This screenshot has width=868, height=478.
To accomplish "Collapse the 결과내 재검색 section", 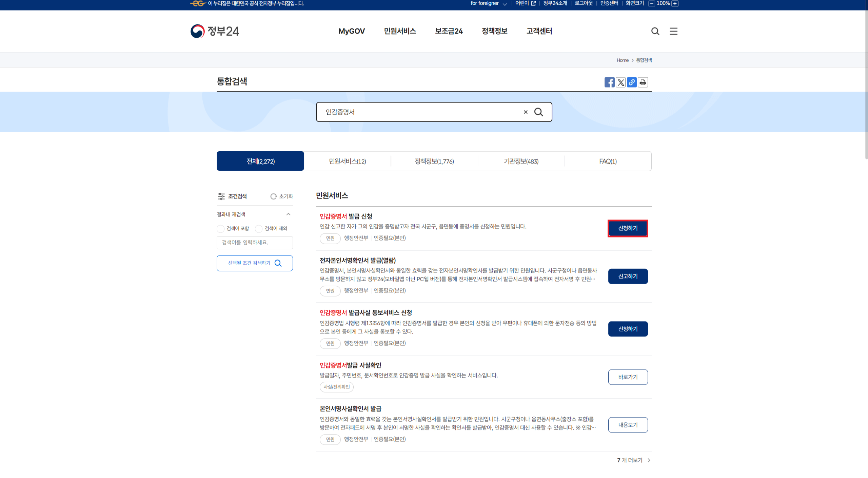I will [x=289, y=214].
